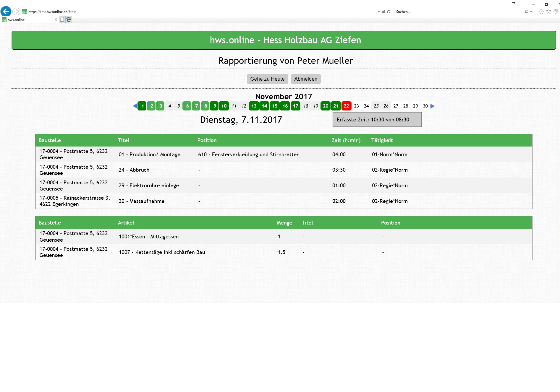Click the 'Artikel' column header
Image resolution: width=560 pixels, height=392 pixels.
(126, 223)
